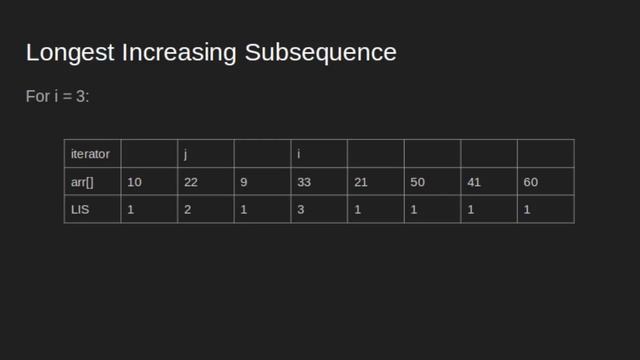Select the 'arr[]' row header cell
This screenshot has height=360, width=640.
pyautogui.click(x=93, y=181)
